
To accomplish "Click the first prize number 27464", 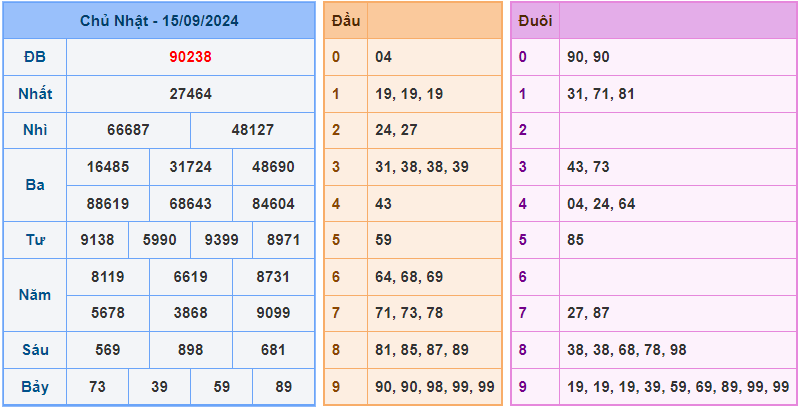I will 190,94.
